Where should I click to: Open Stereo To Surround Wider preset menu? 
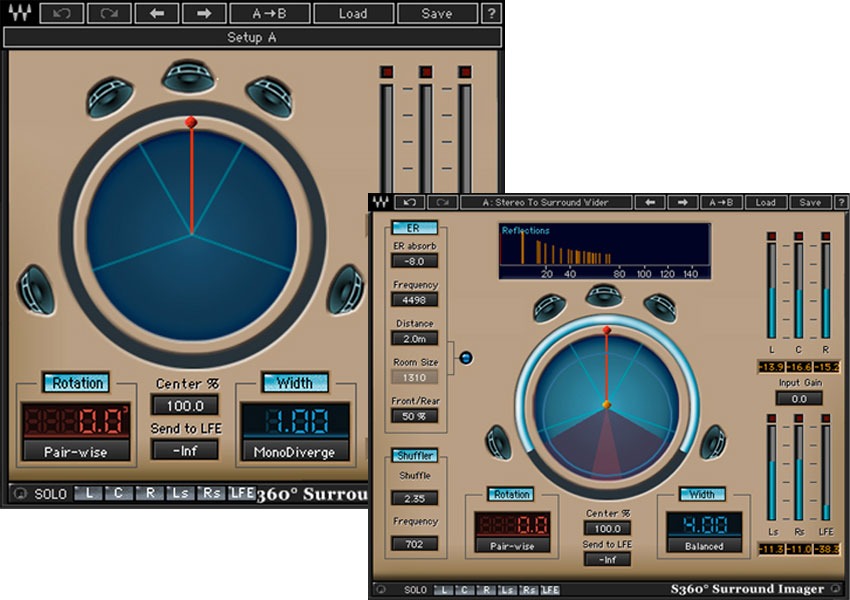545,202
